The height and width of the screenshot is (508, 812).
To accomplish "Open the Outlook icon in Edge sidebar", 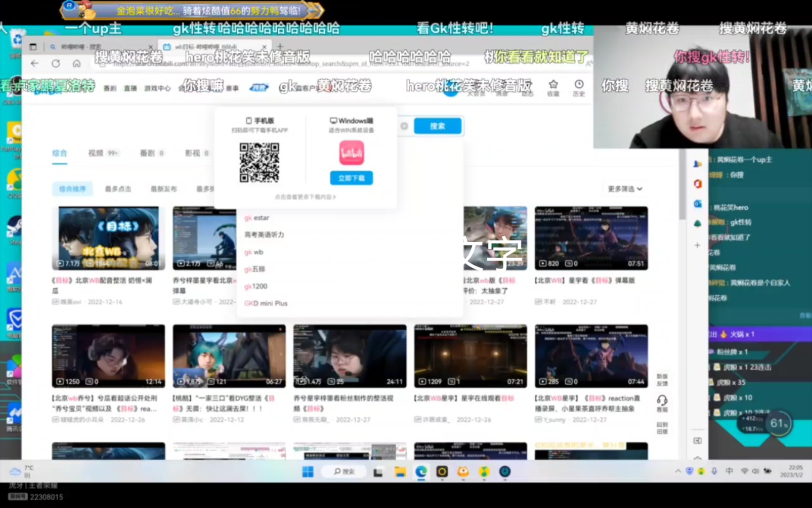I will coord(698,204).
